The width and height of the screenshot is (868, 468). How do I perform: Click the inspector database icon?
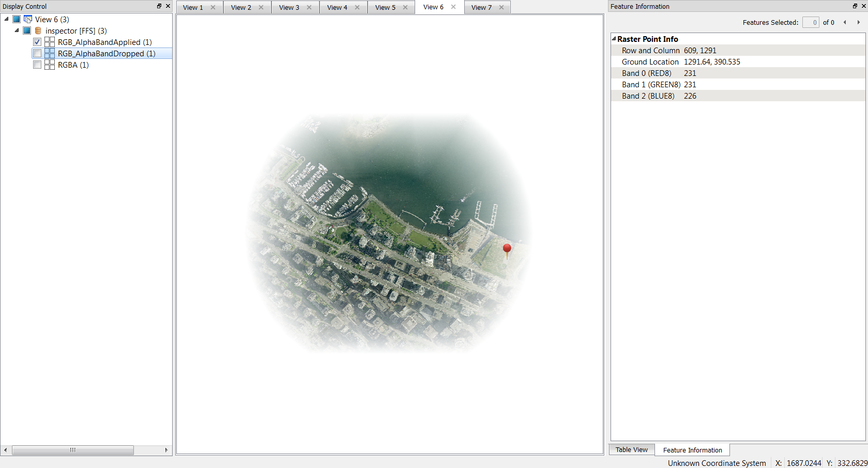coord(38,30)
